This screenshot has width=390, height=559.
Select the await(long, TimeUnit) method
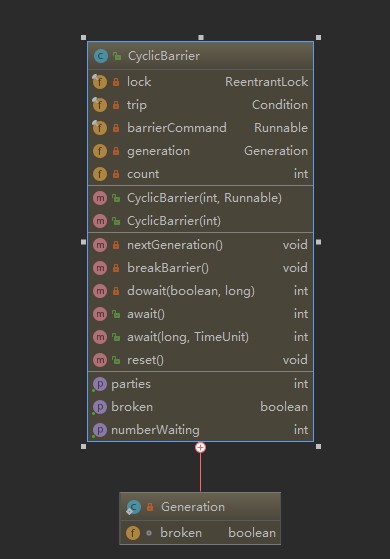point(200,337)
